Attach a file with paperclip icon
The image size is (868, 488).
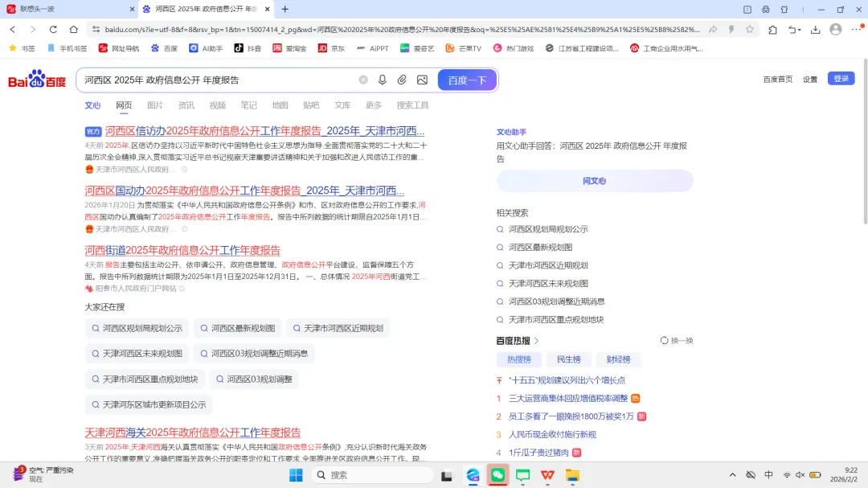(402, 80)
